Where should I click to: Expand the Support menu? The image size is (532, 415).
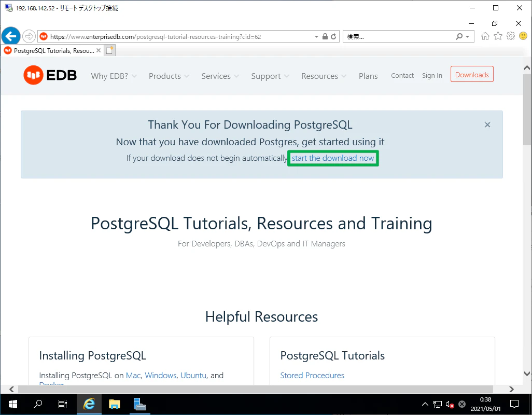click(x=270, y=76)
